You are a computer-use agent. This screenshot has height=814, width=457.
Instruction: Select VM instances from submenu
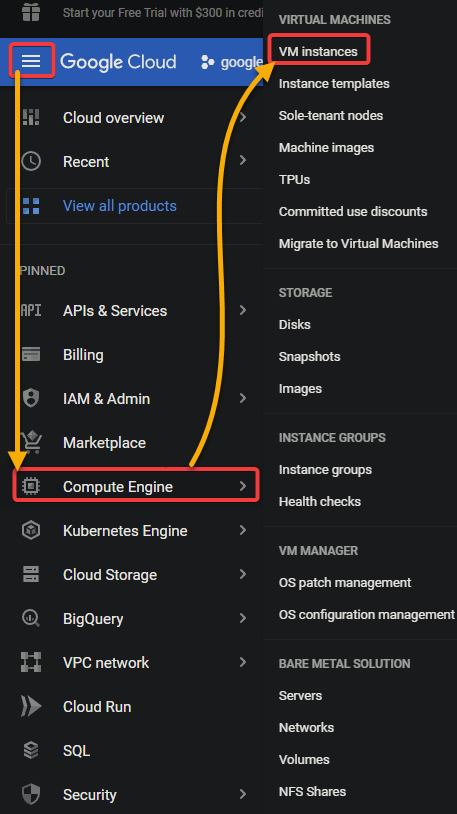(318, 51)
